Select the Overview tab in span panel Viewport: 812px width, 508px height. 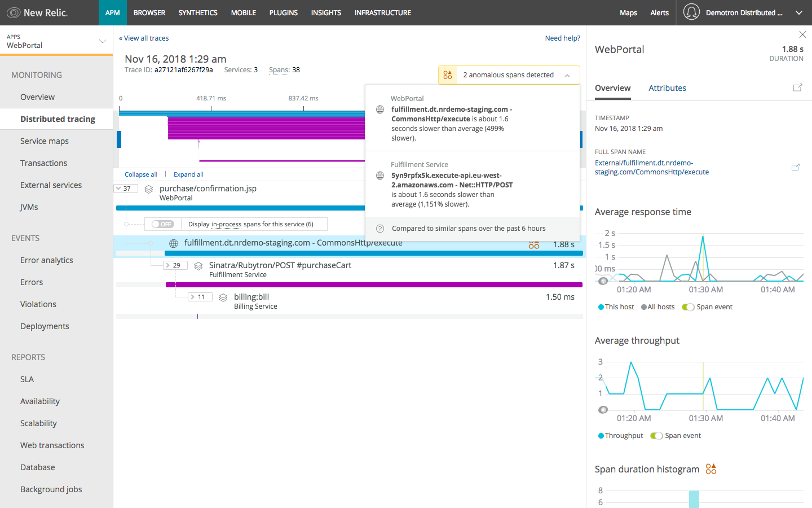[x=613, y=88]
